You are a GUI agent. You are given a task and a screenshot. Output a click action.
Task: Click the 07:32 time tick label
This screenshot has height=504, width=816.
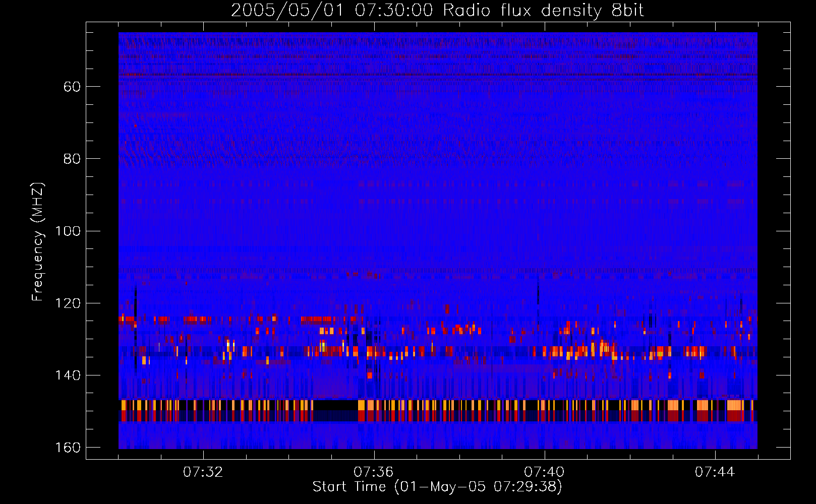pos(203,472)
